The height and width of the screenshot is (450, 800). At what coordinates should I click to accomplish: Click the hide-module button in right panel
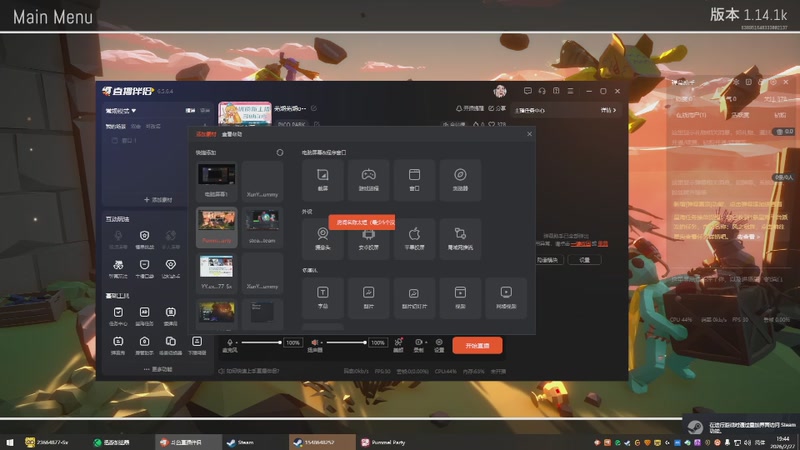click(547, 260)
